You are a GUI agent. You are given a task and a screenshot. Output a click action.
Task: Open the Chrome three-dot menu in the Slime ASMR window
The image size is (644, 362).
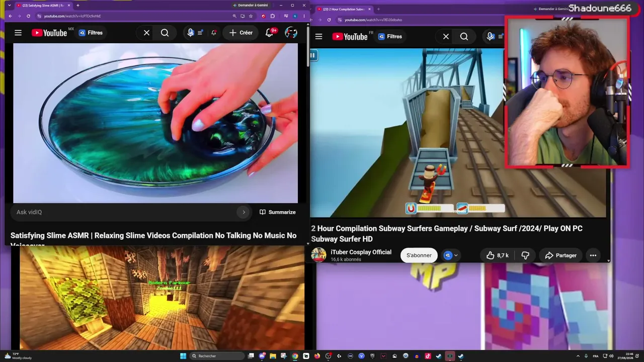point(304,16)
